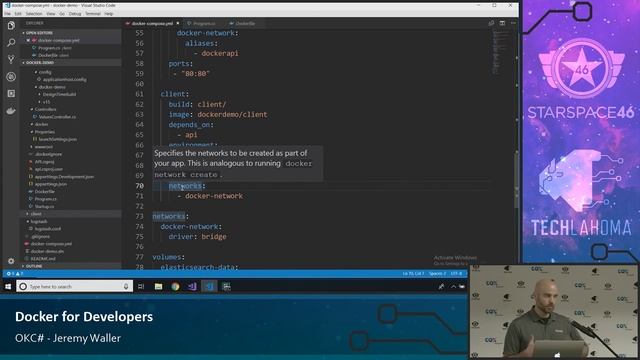The image size is (640, 360).
Task: Open the Source Control view
Action: click(x=11, y=60)
